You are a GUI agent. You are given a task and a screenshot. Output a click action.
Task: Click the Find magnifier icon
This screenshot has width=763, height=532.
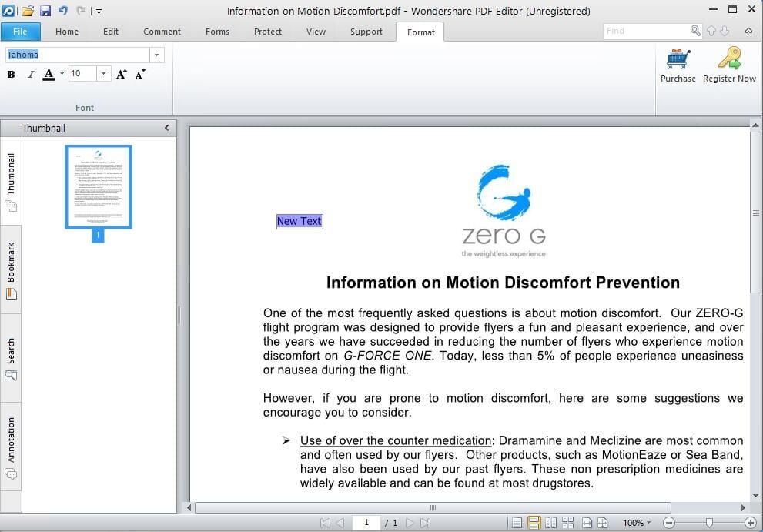(x=695, y=31)
